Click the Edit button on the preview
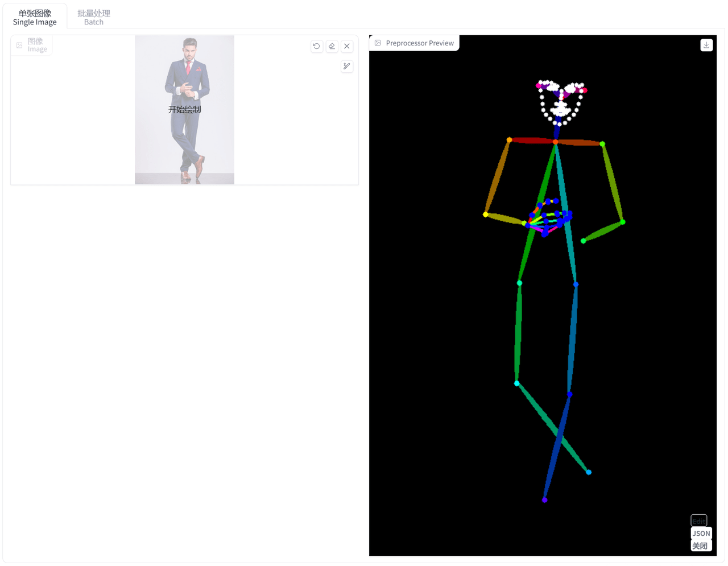Image resolution: width=728 pixels, height=566 pixels. pos(698,520)
